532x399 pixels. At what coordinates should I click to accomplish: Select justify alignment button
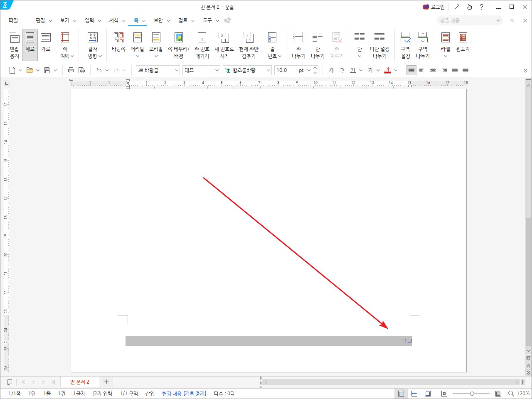pos(411,70)
